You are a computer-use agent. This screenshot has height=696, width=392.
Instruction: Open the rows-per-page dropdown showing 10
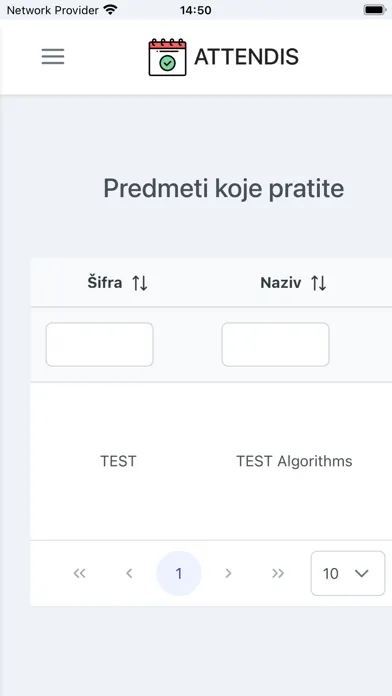point(348,573)
